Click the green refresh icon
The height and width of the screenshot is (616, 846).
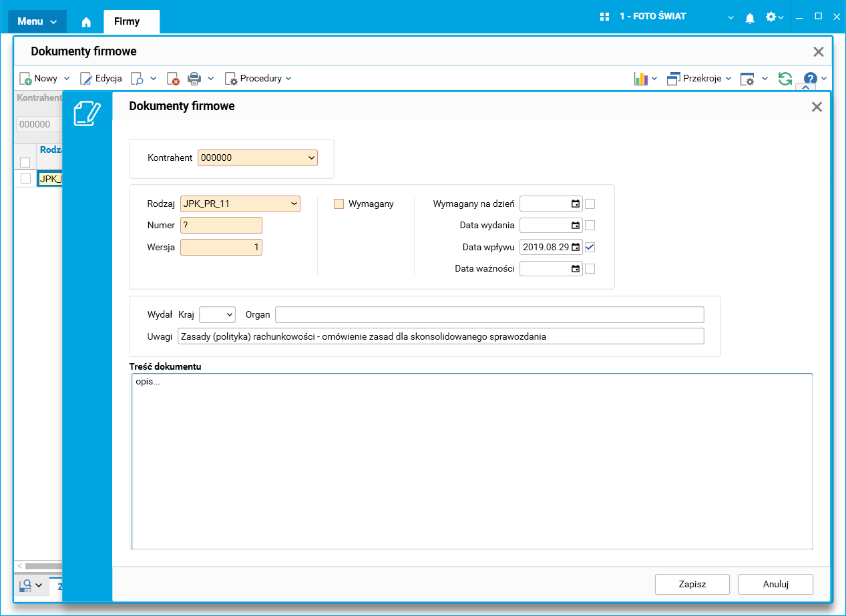click(785, 78)
